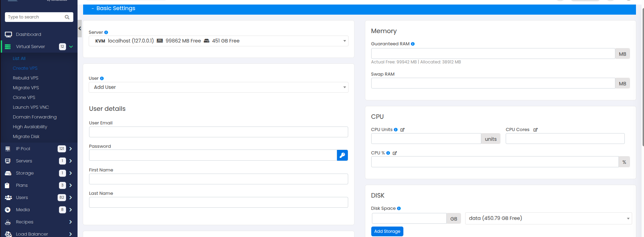Expand the Load Balancer menu chevron

click(x=71, y=234)
